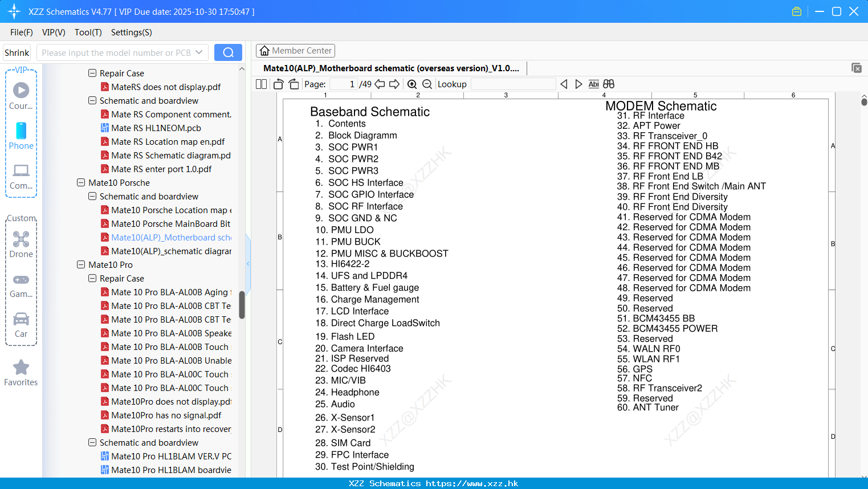Click the tree panel scrollbar thumb
The image size is (868, 489).
click(x=242, y=305)
